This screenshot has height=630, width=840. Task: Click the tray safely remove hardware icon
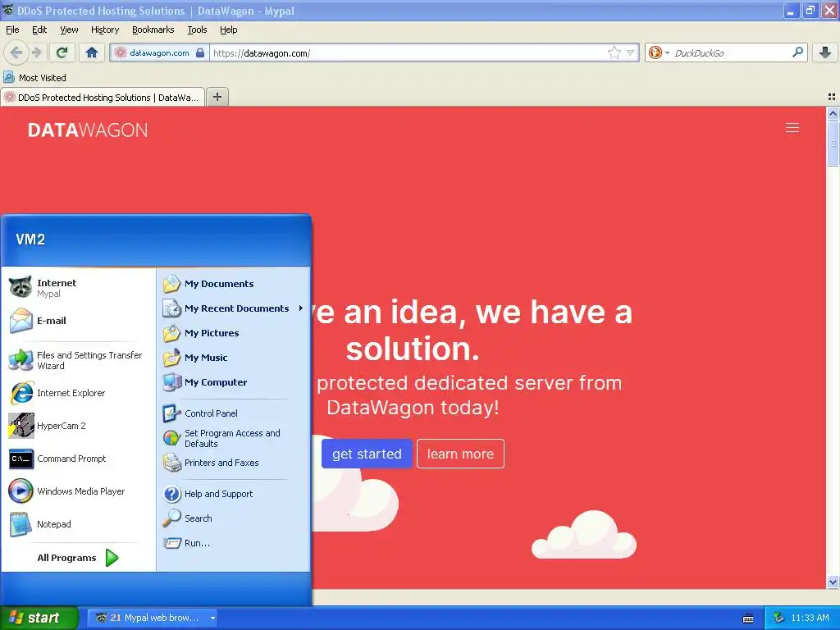(778, 619)
